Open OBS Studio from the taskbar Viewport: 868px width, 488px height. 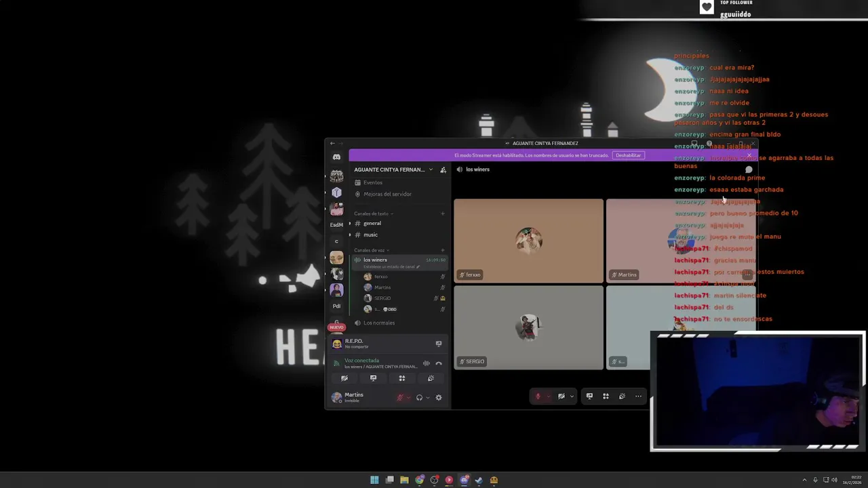[x=435, y=480]
